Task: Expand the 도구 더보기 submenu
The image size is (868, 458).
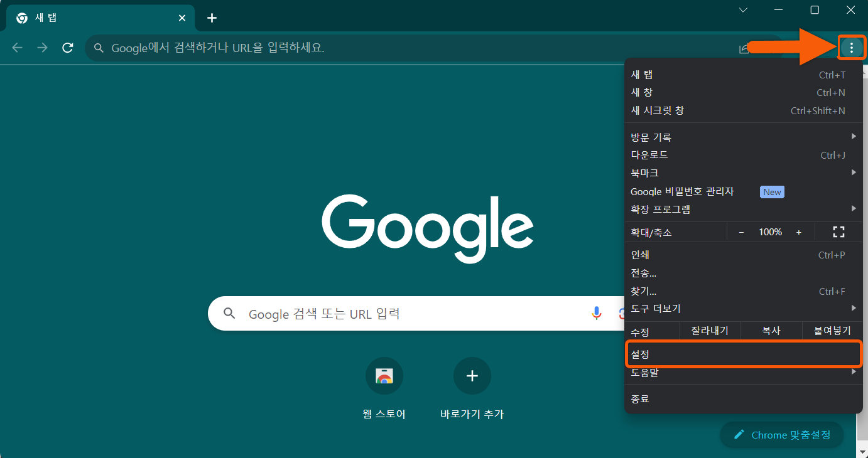Action: (x=744, y=308)
